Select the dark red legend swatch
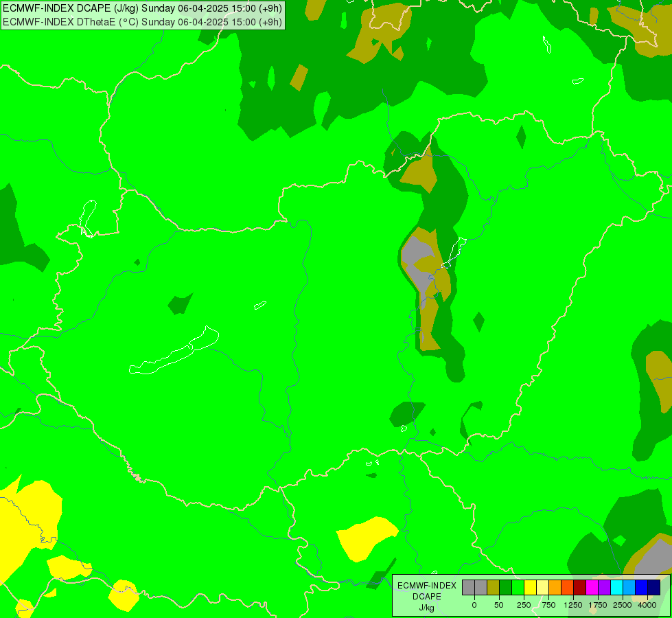 (579, 588)
